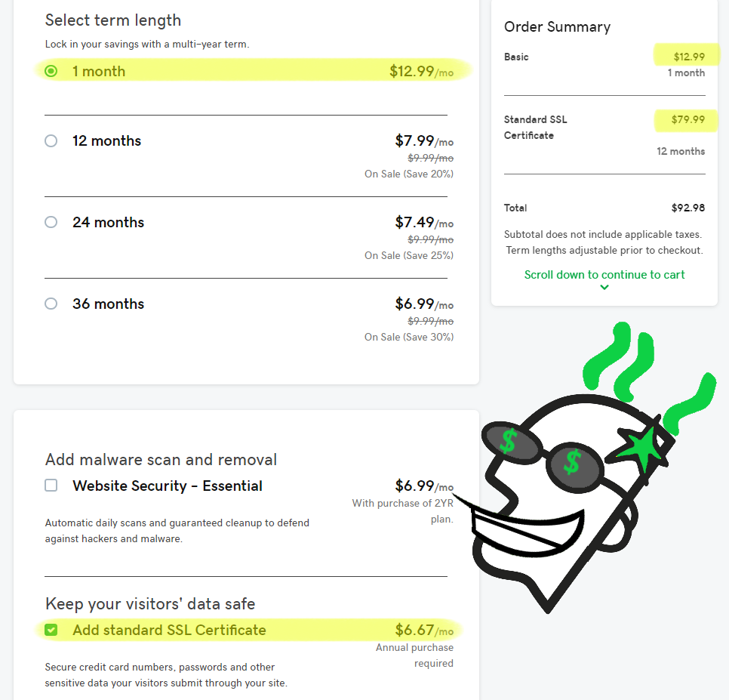Click the highlighted $79.99 SSL price in summary
Image resolution: width=729 pixels, height=700 pixels.
pyautogui.click(x=687, y=119)
